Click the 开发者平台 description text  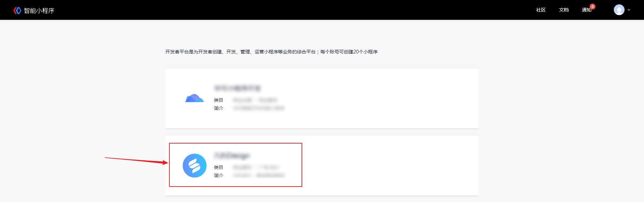pyautogui.click(x=271, y=52)
